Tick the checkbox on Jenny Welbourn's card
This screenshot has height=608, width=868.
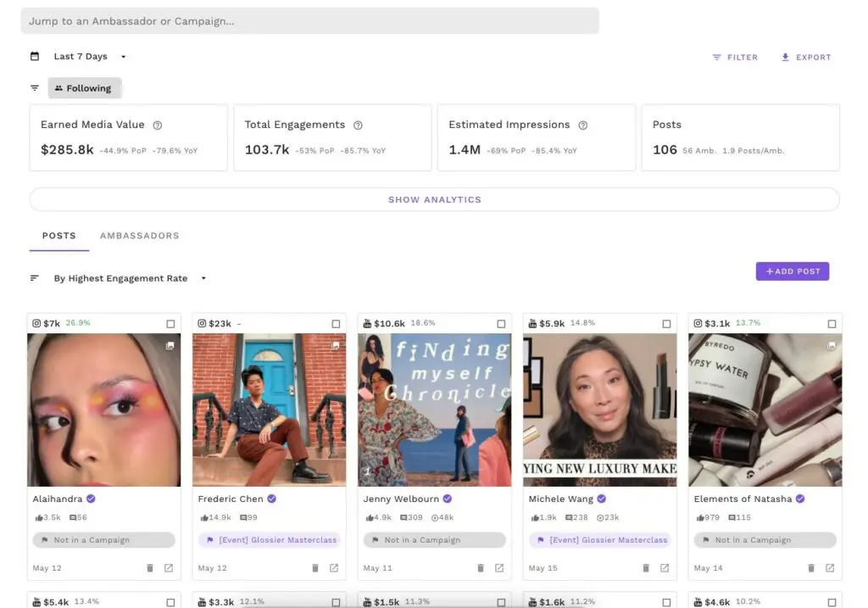click(x=501, y=324)
